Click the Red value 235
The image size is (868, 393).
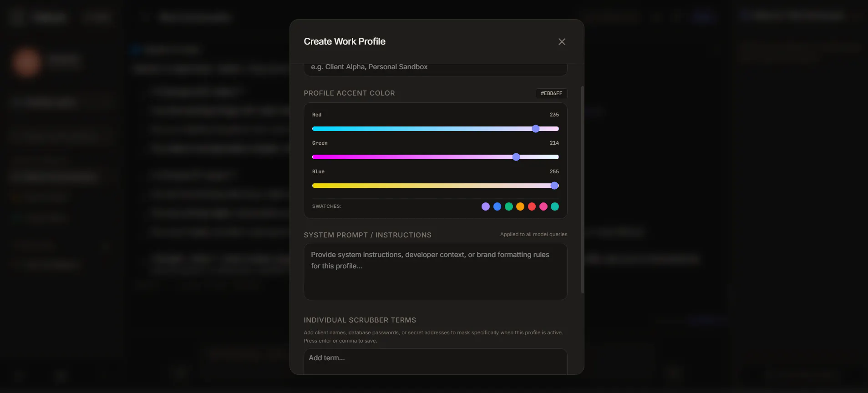[554, 115]
